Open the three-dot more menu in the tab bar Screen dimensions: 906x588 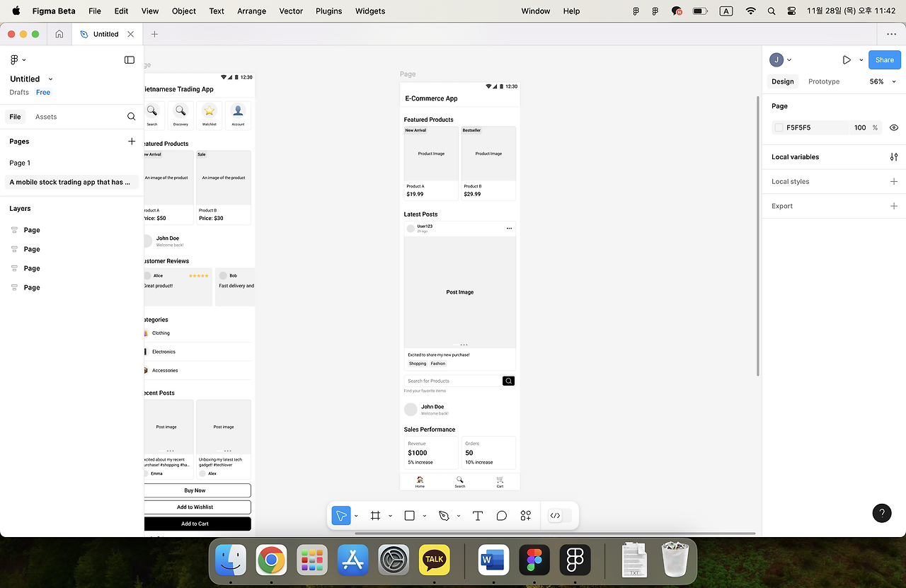coord(891,34)
